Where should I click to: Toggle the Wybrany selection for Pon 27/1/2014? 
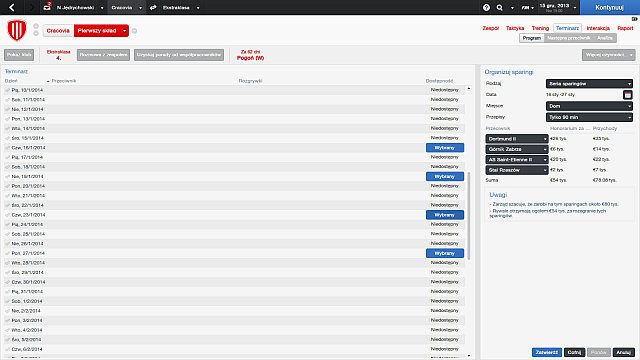[445, 253]
